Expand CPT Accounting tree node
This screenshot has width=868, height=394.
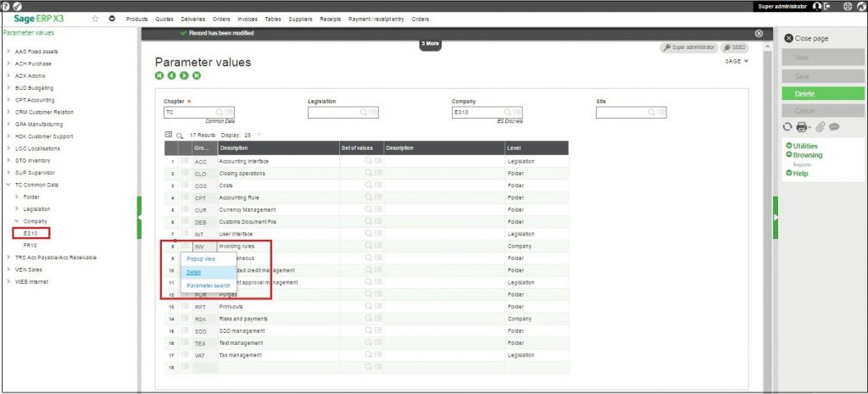[8, 100]
